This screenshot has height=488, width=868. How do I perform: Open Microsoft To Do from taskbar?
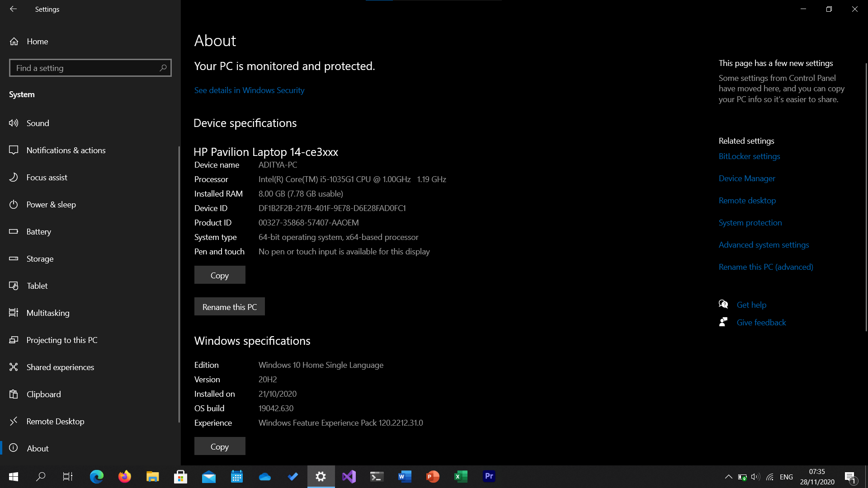pyautogui.click(x=293, y=477)
